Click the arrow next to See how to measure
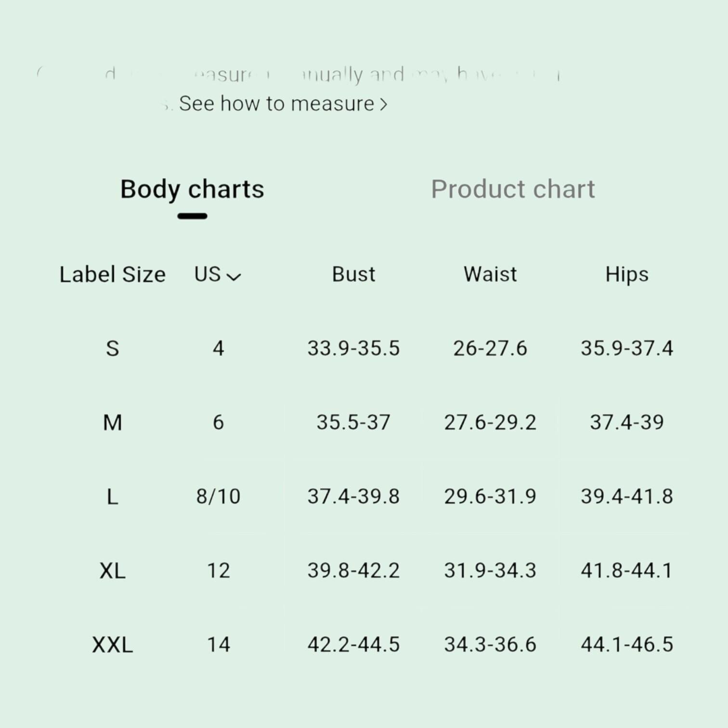Image resolution: width=728 pixels, height=728 pixels. (383, 104)
